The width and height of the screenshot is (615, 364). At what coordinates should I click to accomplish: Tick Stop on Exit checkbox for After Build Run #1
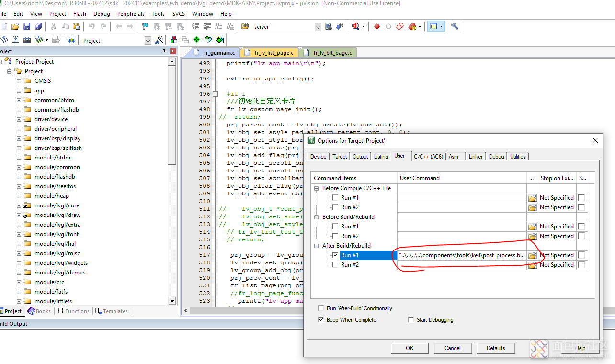pyautogui.click(x=581, y=255)
